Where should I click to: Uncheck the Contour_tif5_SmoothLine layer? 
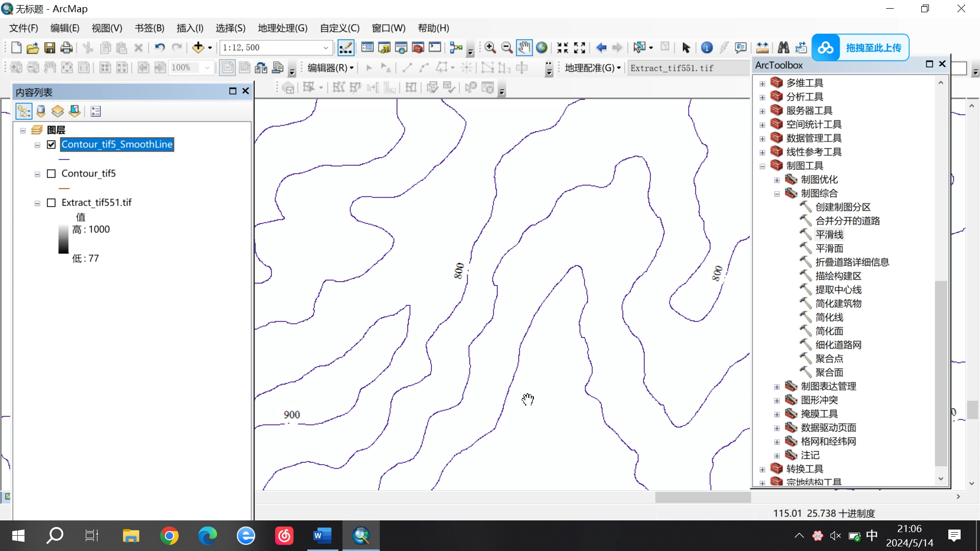tap(51, 144)
